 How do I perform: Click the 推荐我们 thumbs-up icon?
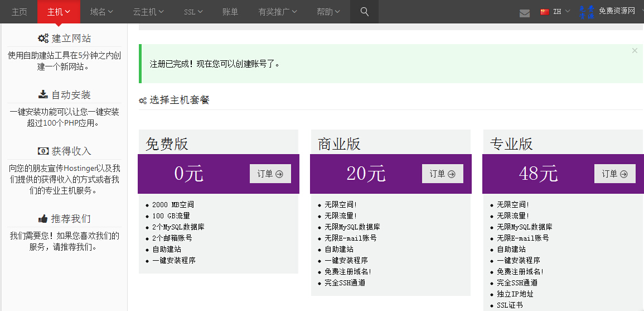click(43, 218)
